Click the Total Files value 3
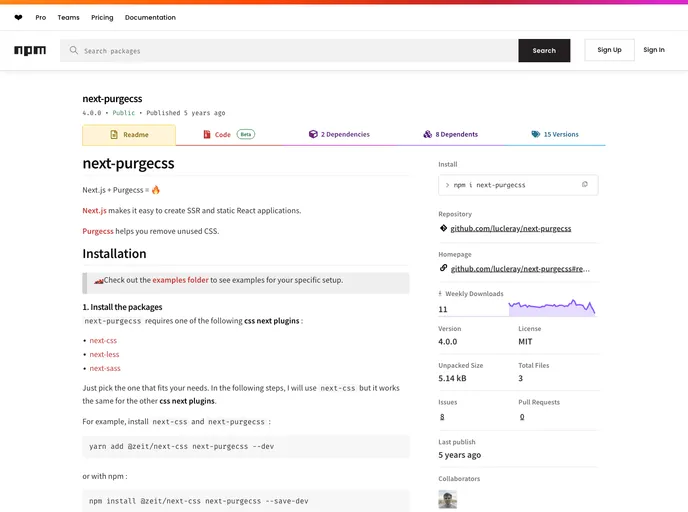Viewport: 688px width, 512px height. 521,378
